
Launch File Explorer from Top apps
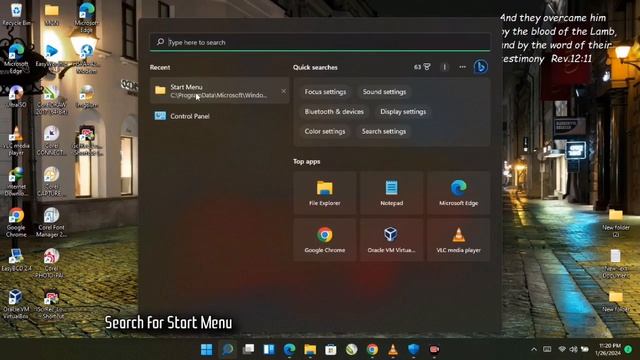325,193
